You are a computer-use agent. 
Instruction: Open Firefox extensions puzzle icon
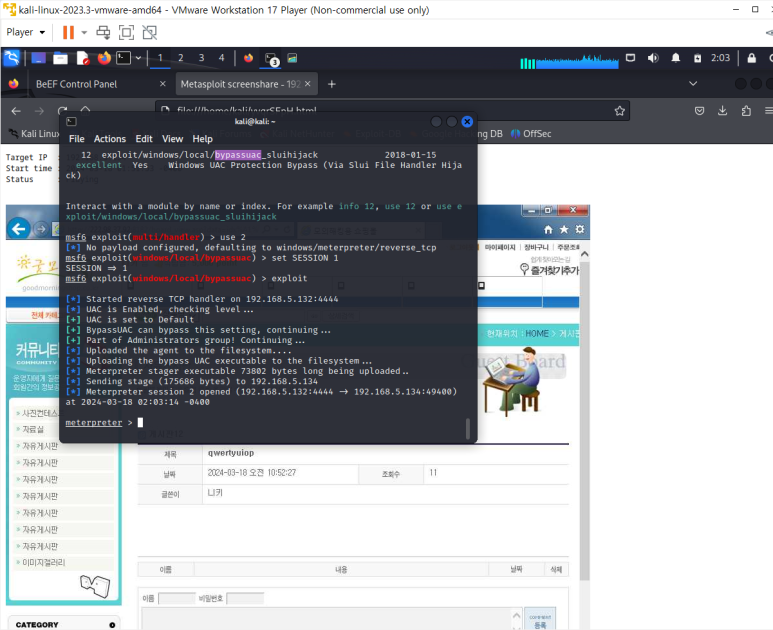point(746,111)
